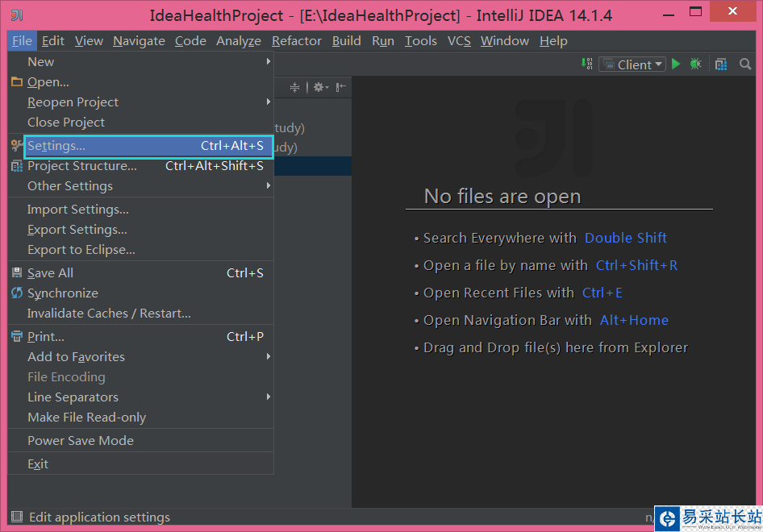Screen dimensions: 763x532
Task: Click the collapse all icon in project panel
Action: click(294, 87)
